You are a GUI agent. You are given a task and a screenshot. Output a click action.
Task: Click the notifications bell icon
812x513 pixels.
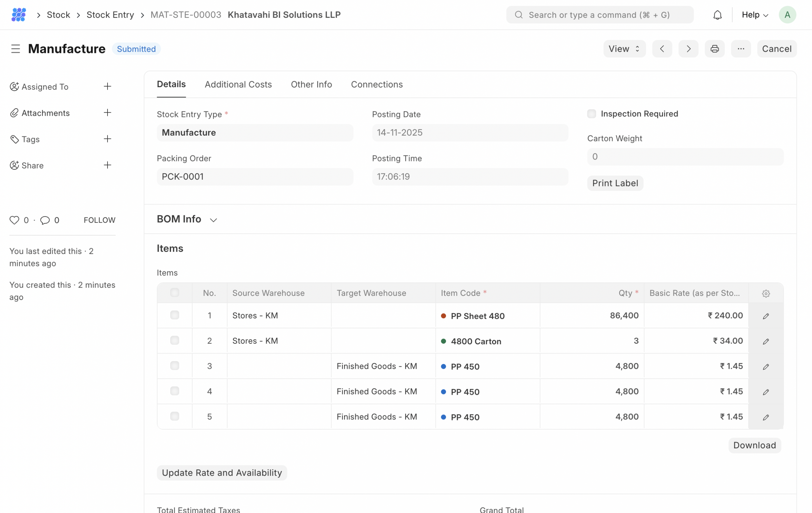[717, 15]
